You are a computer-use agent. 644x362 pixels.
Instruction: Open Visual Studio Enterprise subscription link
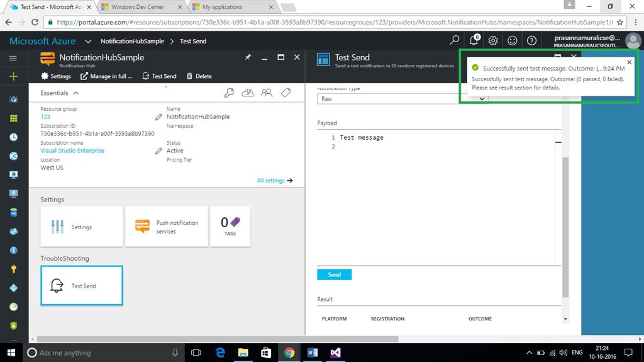pyautogui.click(x=72, y=150)
